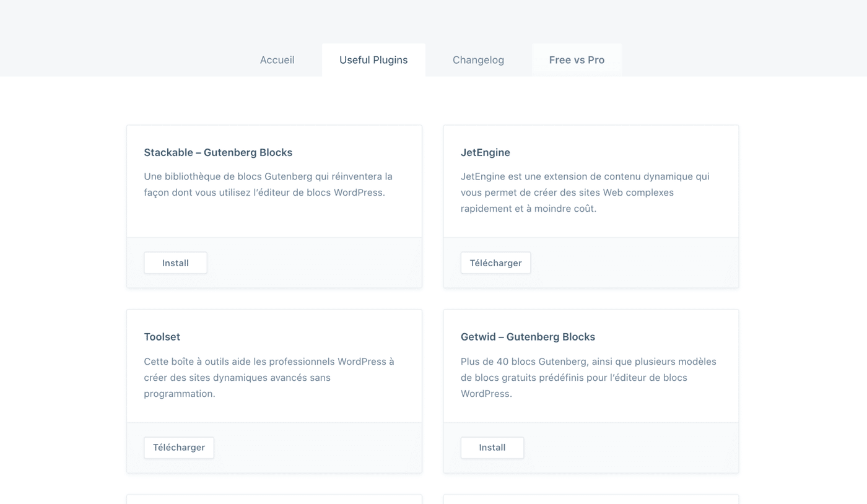867x504 pixels.
Task: Click the JetEngine plugin heading
Action: [486, 152]
